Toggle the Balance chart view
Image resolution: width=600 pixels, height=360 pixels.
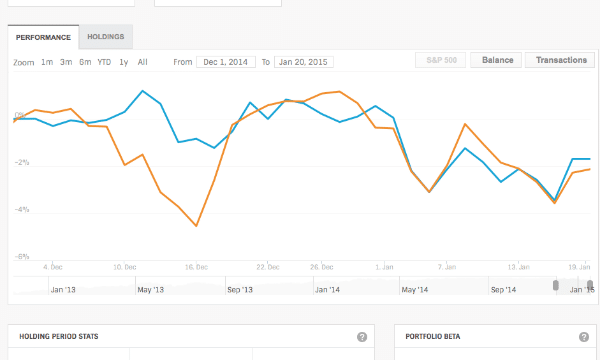[497, 60]
